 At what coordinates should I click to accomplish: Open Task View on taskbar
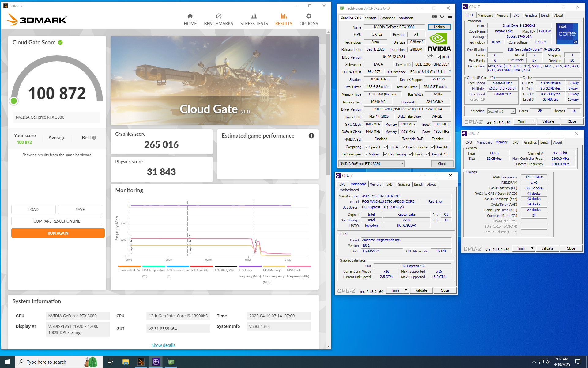[110, 362]
